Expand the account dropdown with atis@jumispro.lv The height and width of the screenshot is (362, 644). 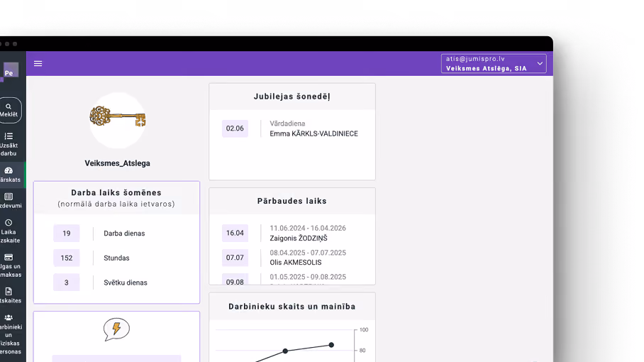pos(493,64)
